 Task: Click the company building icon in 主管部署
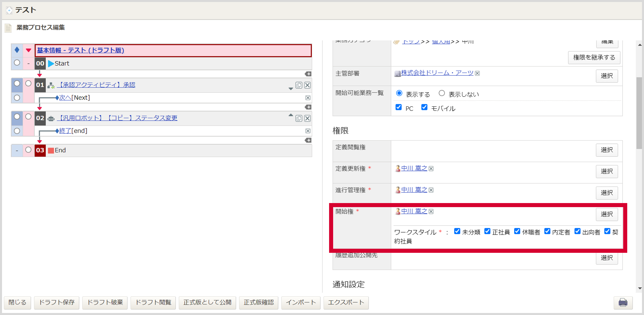tap(398, 73)
